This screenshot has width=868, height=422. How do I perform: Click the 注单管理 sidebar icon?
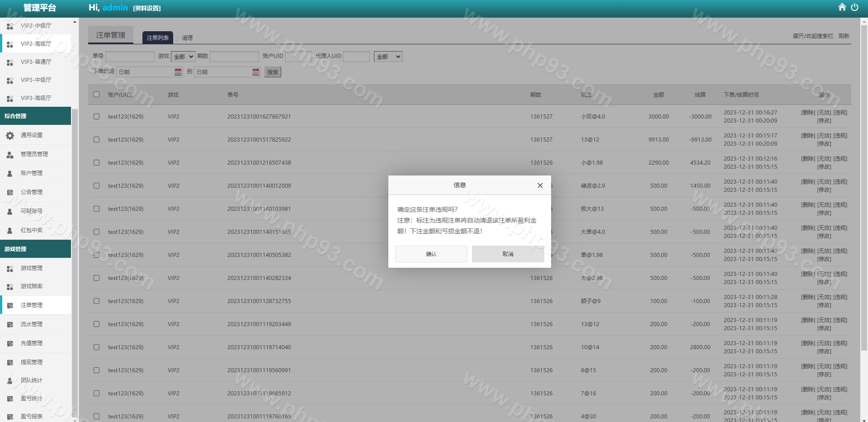[10, 305]
